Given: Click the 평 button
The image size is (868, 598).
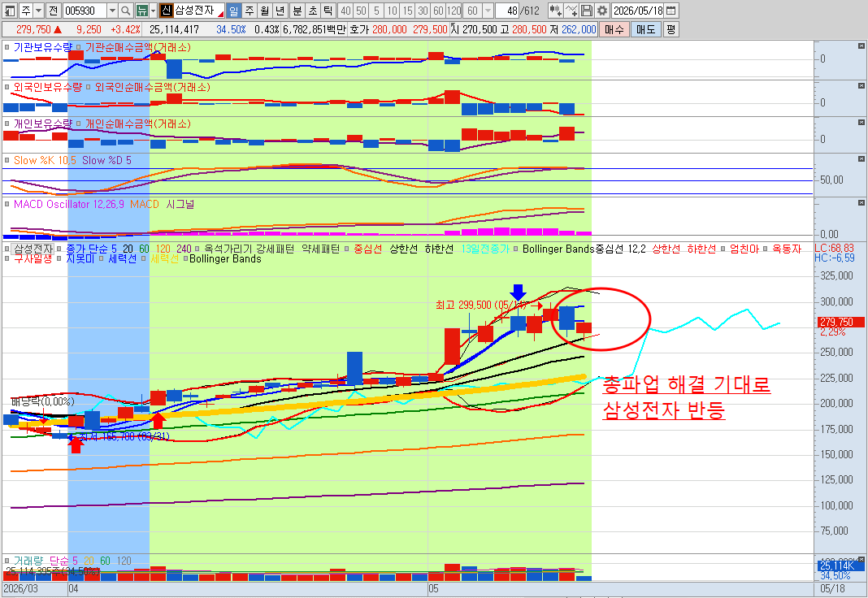Looking at the screenshot, I should point(671,29).
